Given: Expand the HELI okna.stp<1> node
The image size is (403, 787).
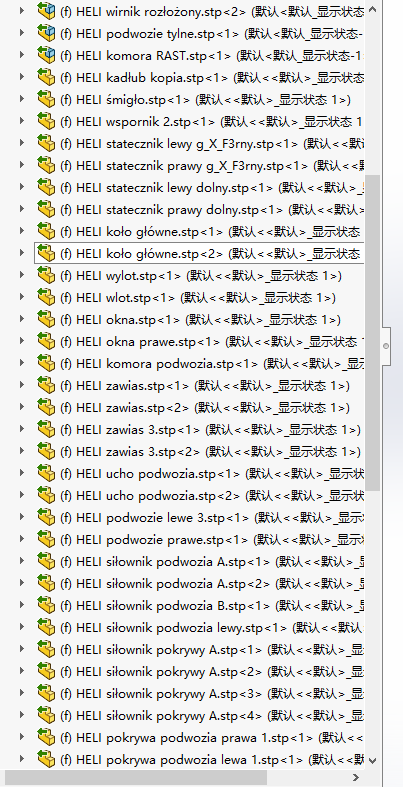Looking at the screenshot, I should click(x=22, y=319).
